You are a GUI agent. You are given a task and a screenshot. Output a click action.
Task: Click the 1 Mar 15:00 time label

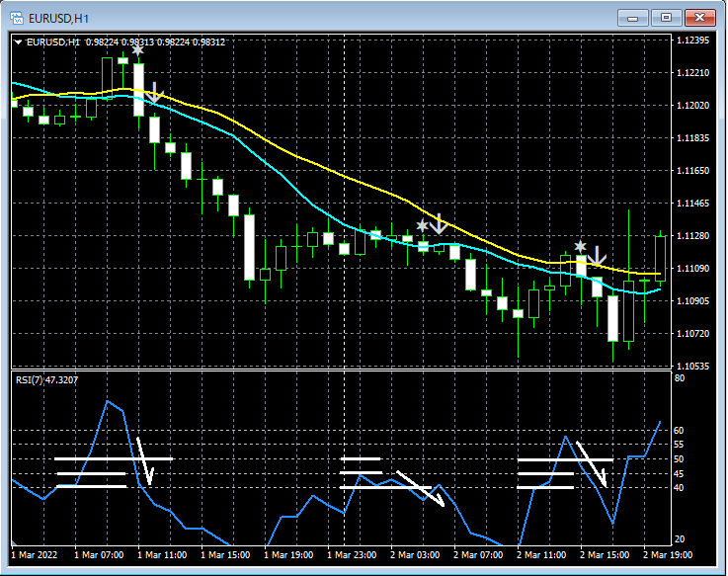225,555
